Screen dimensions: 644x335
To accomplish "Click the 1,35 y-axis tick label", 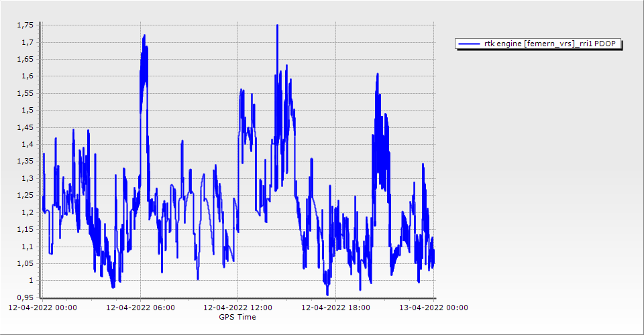I will (24, 161).
